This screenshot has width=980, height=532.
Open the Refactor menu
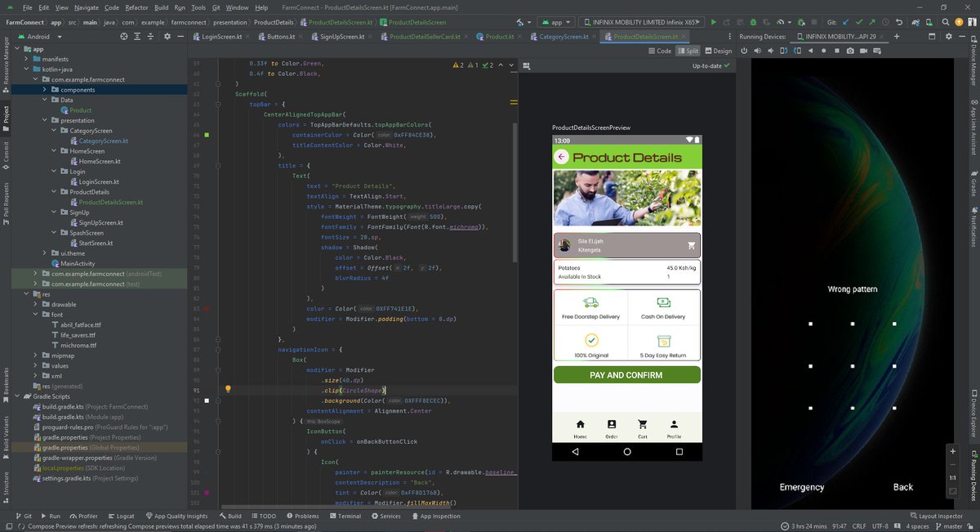pos(136,7)
